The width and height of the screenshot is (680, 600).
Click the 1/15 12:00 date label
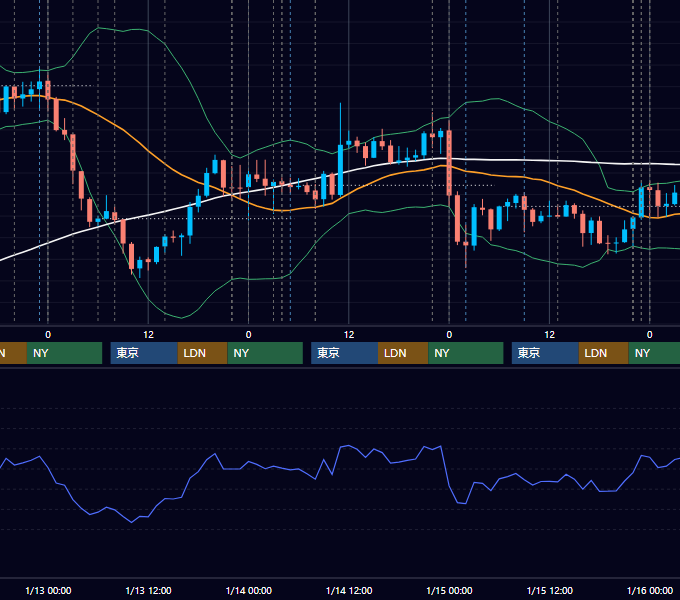coord(549,590)
